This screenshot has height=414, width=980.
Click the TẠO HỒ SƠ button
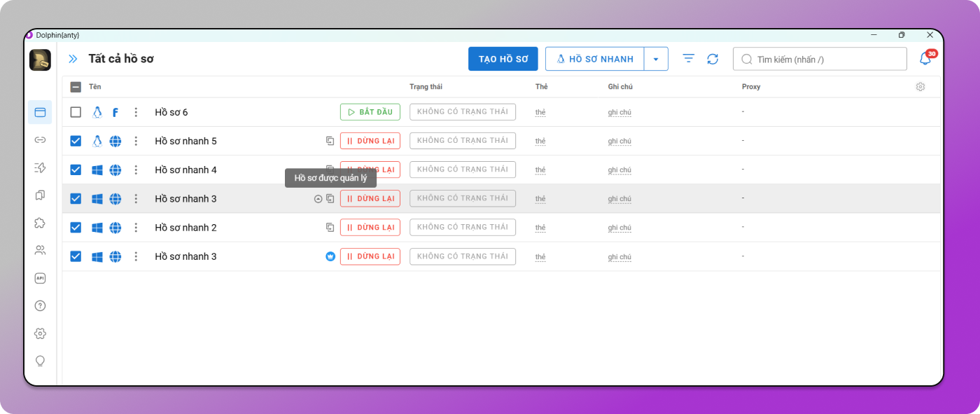(503, 60)
